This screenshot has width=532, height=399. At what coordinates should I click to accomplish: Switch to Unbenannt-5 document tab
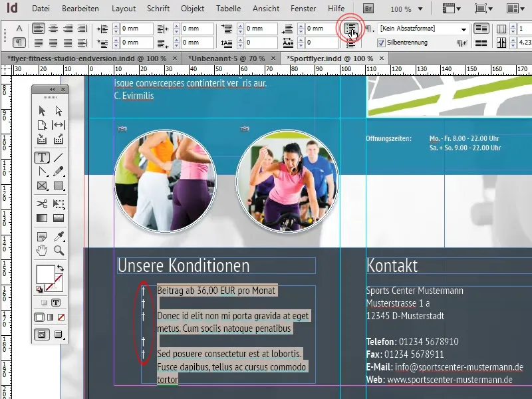coord(226,59)
